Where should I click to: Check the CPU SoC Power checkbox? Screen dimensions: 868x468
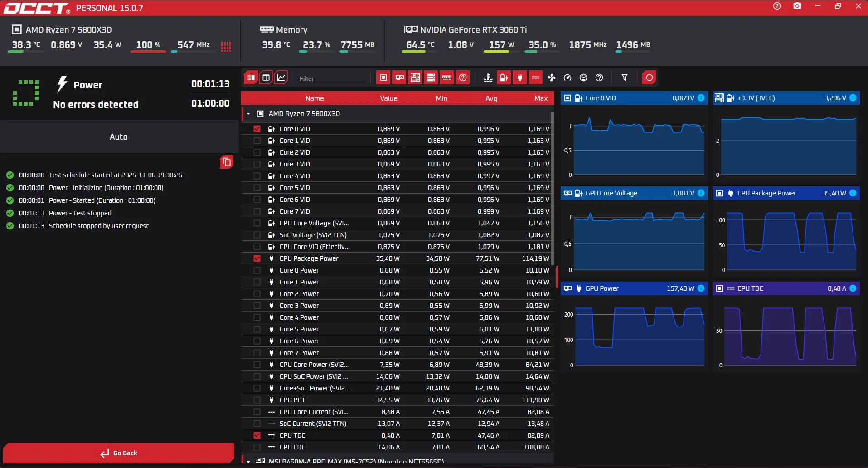(x=257, y=376)
